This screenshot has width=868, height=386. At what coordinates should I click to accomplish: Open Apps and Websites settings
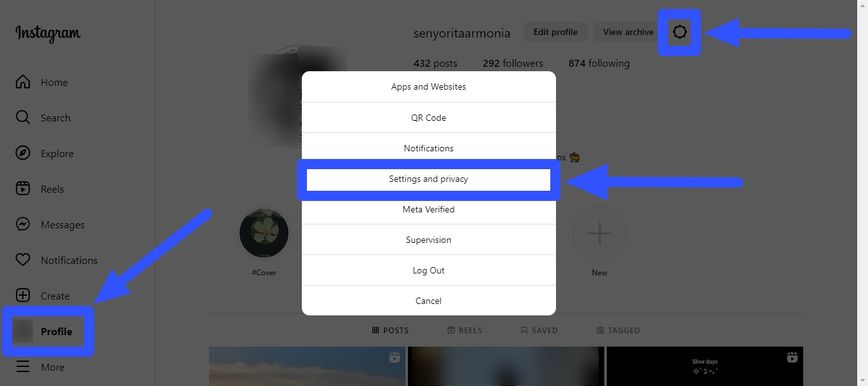pyautogui.click(x=428, y=86)
